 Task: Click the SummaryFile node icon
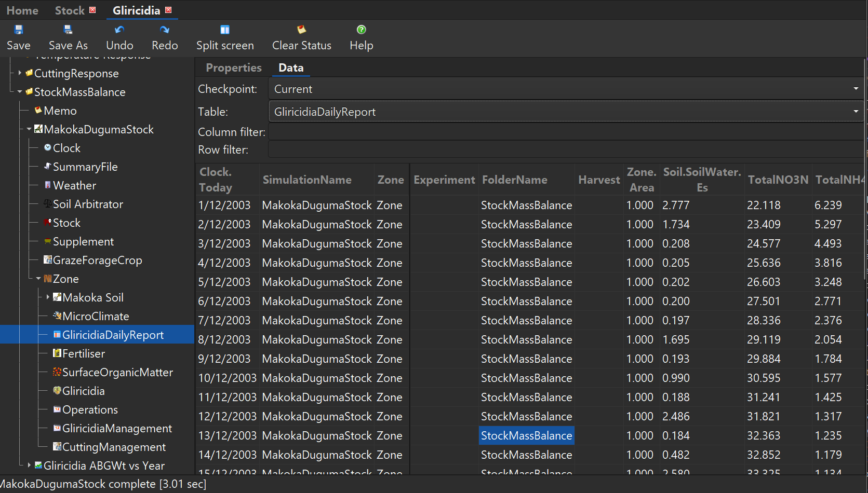[x=47, y=167]
